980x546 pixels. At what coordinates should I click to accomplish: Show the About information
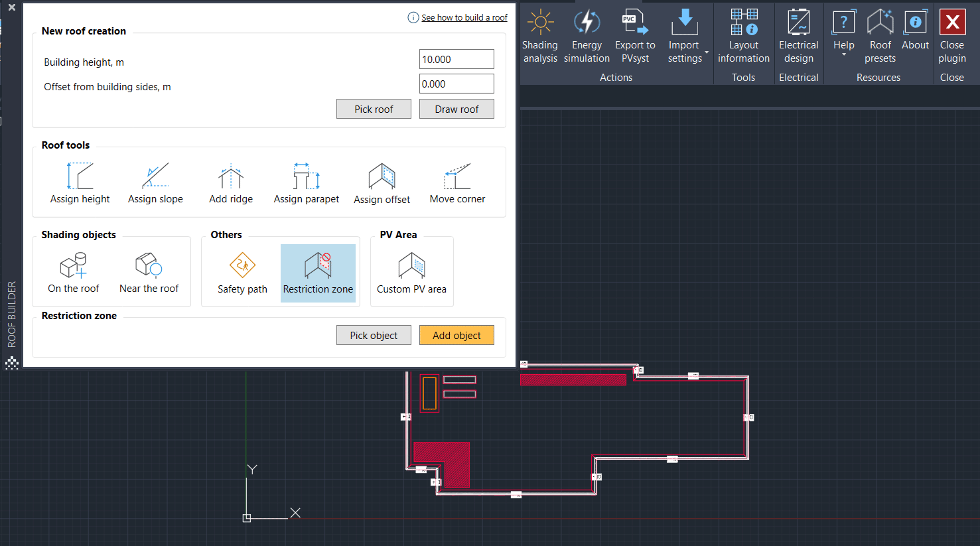tap(915, 30)
